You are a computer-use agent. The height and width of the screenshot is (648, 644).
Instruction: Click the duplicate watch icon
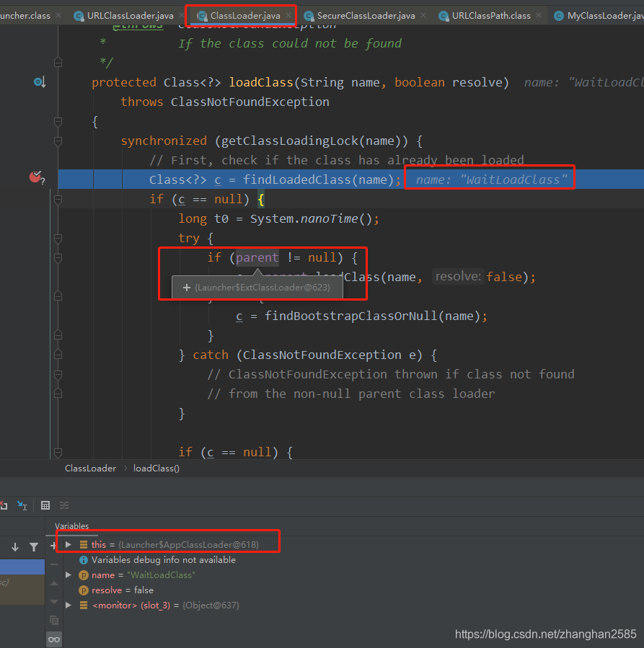(x=54, y=620)
